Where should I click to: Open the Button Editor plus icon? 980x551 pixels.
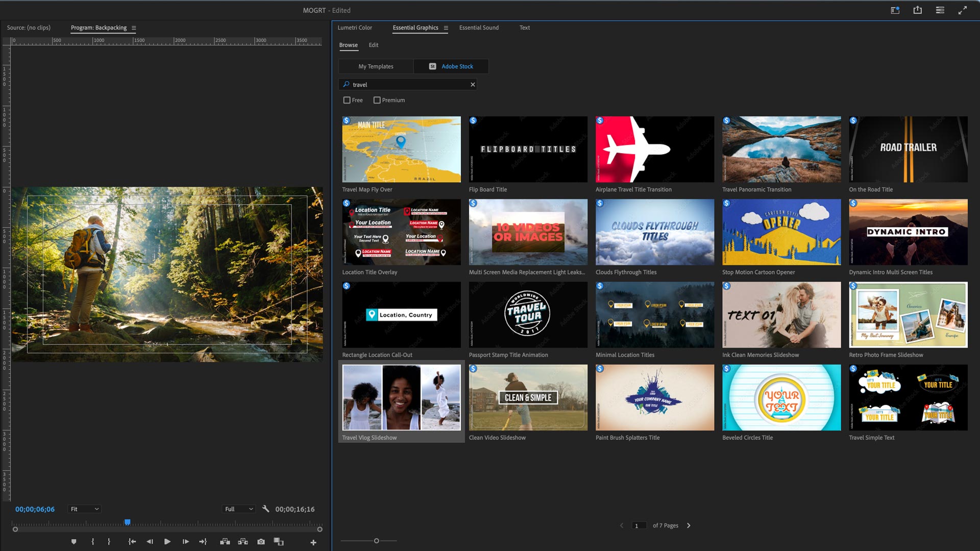313,542
